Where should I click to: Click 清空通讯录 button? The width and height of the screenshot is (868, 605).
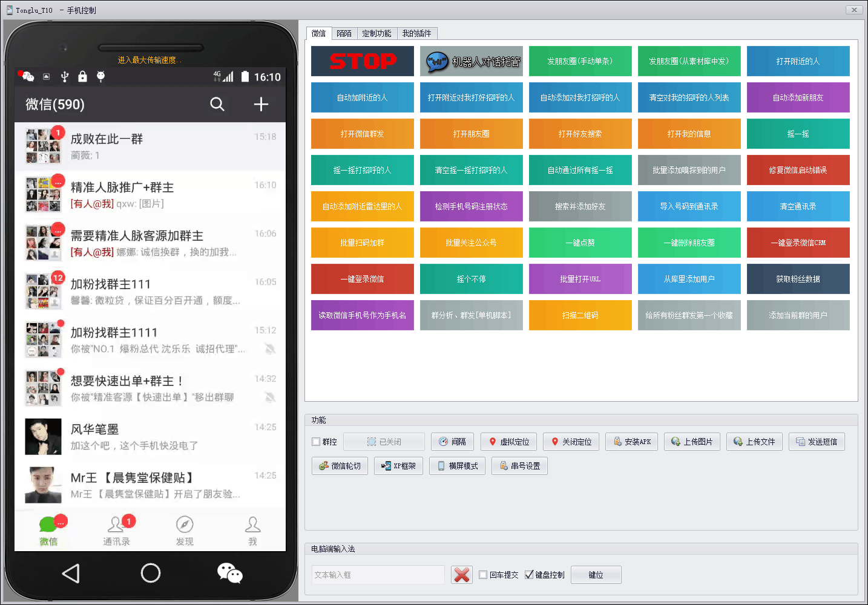[x=798, y=206]
